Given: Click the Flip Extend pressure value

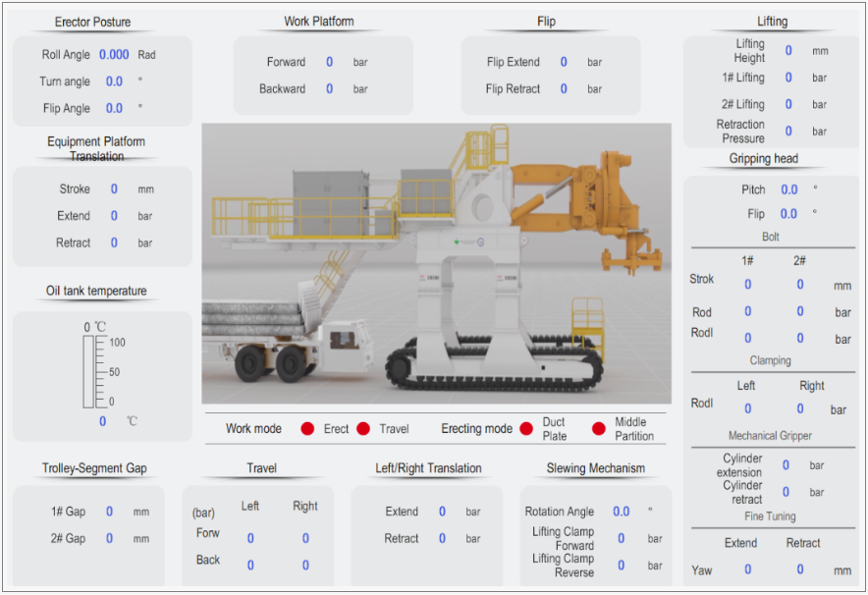Looking at the screenshot, I should (x=564, y=62).
